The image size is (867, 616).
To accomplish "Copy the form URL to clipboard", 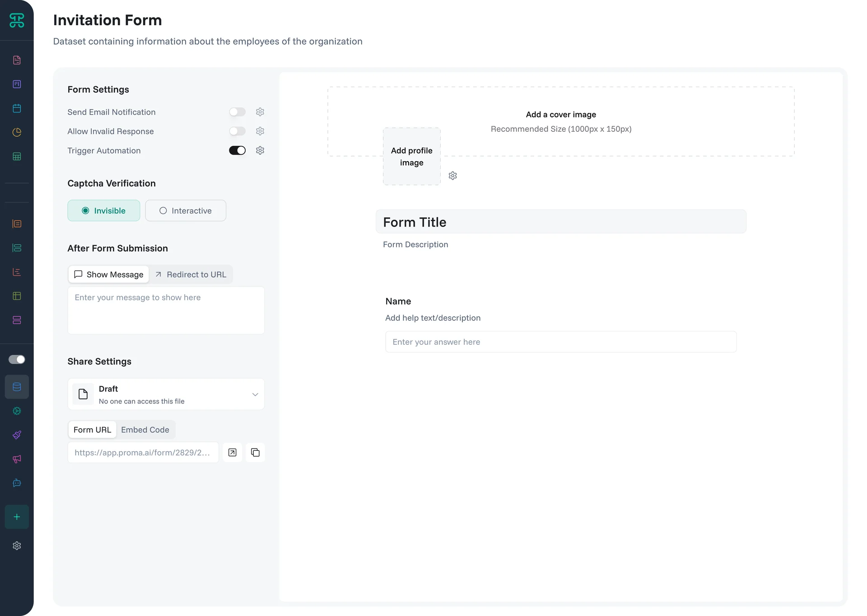I will [x=255, y=452].
